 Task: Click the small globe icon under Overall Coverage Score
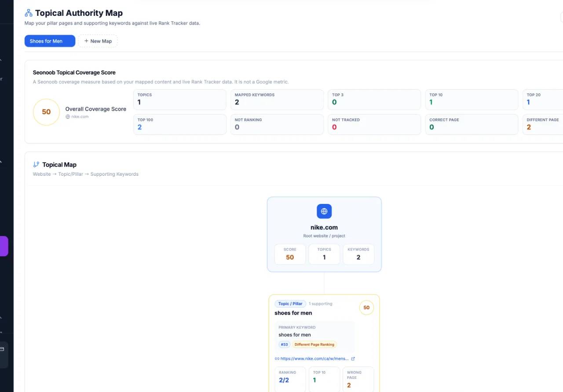[x=68, y=116]
